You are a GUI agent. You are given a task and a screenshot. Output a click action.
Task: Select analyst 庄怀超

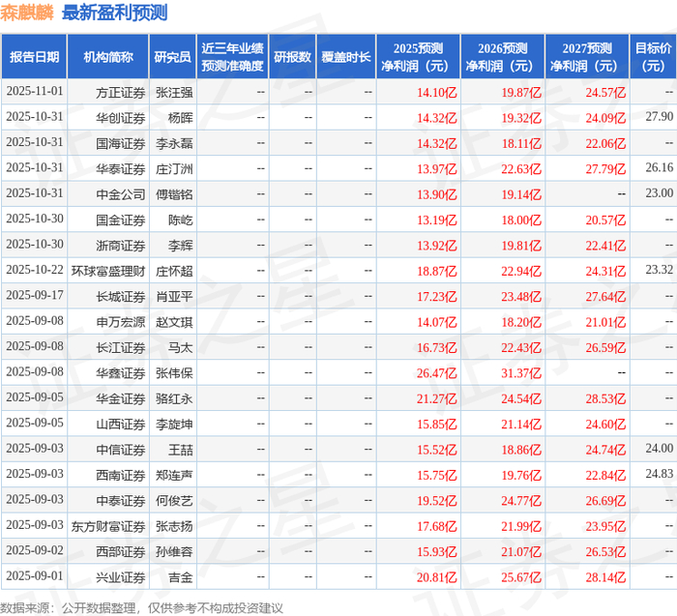click(x=174, y=271)
